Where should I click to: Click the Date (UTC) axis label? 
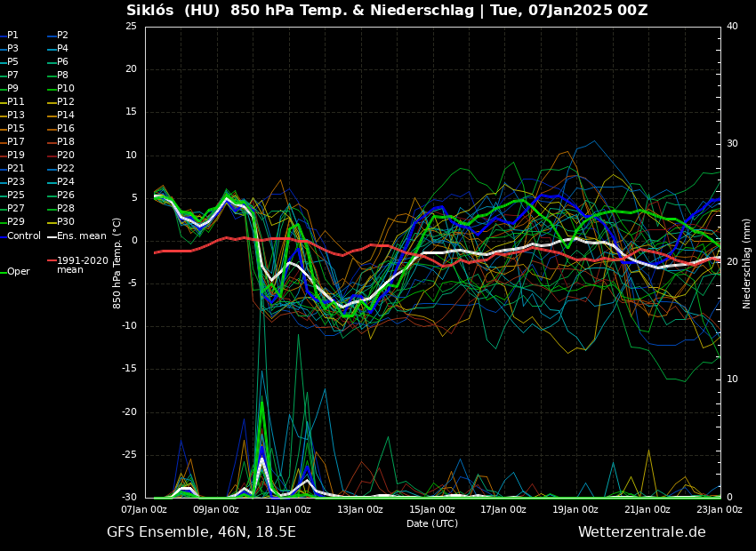coord(432,523)
